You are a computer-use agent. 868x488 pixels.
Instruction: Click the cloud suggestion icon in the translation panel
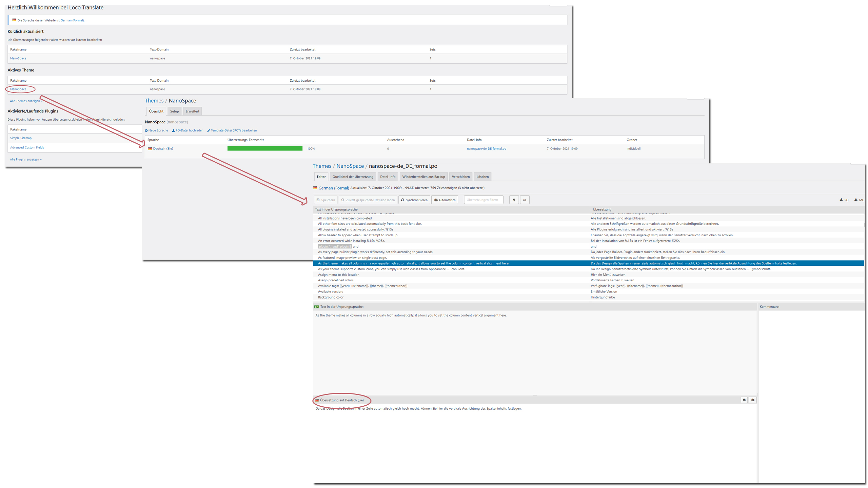744,400
